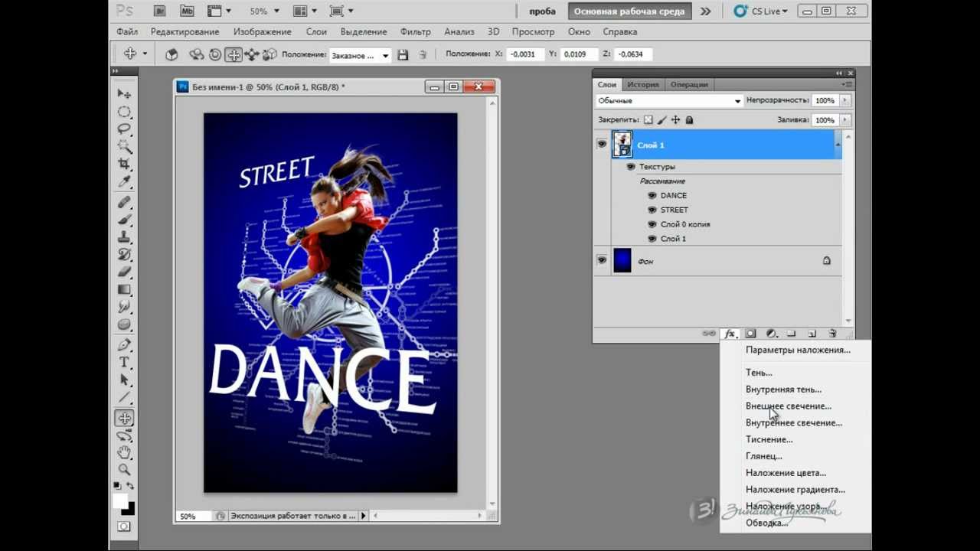
Task: Select the Elliptical Marquee tool
Action: click(124, 112)
